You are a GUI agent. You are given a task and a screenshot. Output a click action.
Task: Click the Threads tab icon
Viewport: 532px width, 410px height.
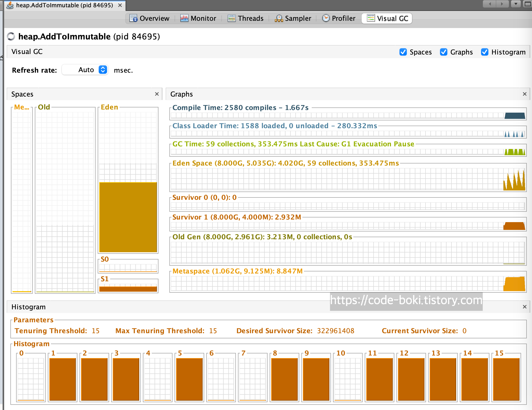tap(231, 18)
